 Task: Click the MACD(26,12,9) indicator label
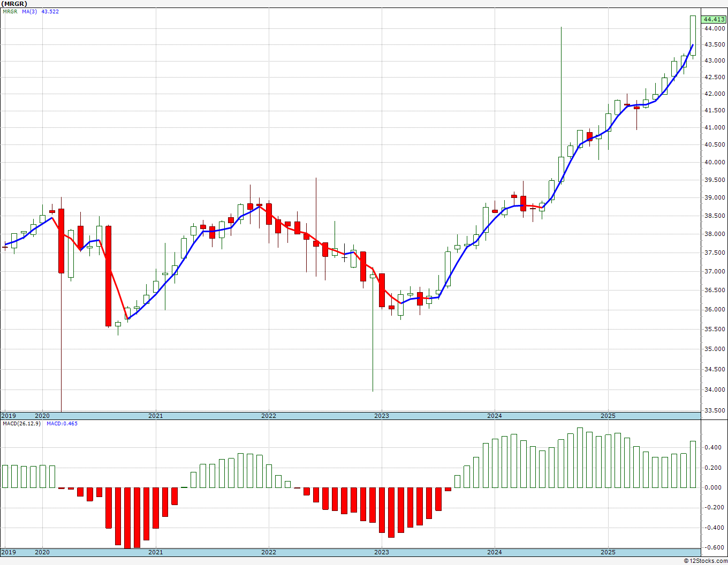point(21,424)
